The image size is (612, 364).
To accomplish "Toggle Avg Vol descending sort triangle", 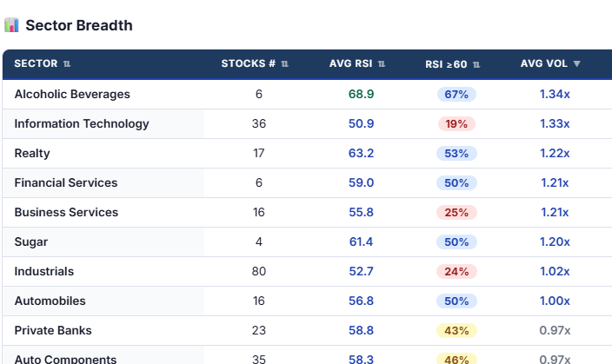I will point(577,63).
